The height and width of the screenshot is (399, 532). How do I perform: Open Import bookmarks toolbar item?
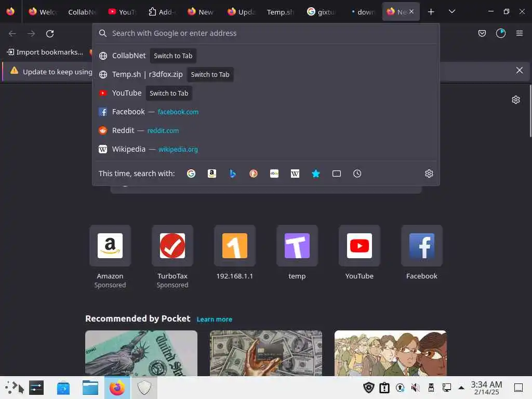[45, 52]
